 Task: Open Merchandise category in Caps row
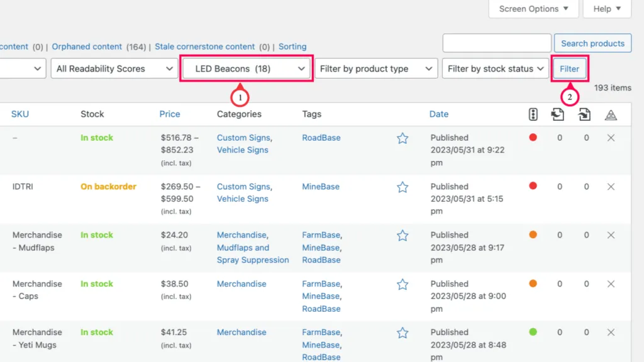(241, 283)
